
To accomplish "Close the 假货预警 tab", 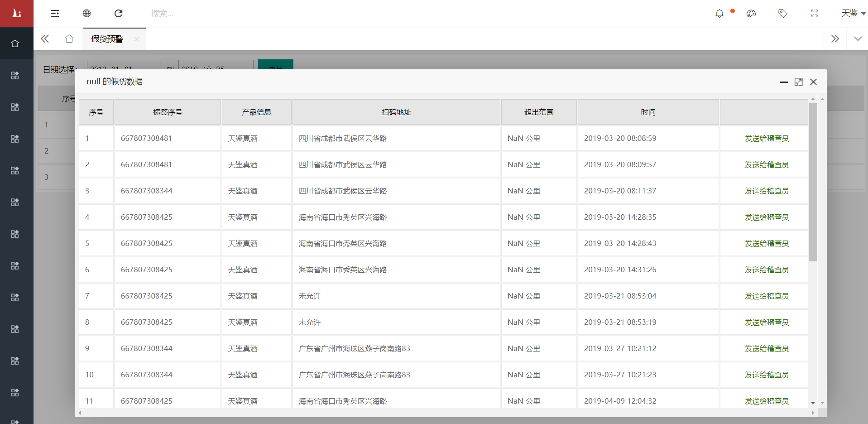I will point(136,39).
